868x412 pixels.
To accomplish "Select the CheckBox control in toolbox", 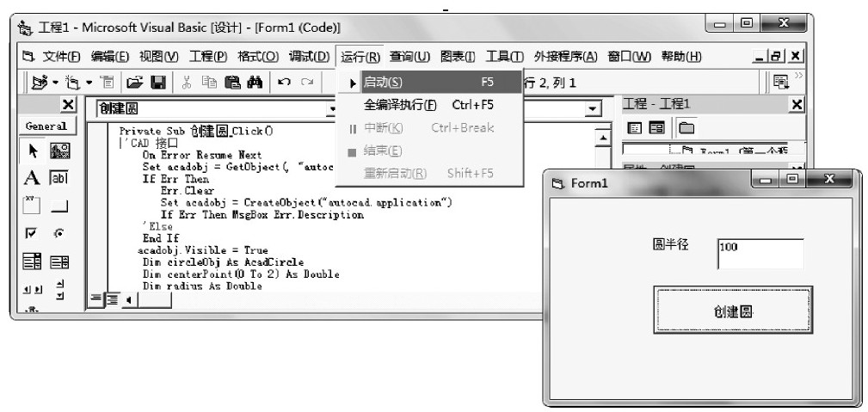I will pos(31,234).
